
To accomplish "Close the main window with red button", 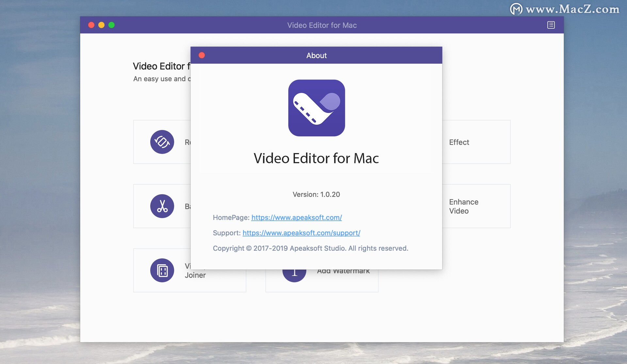I will (x=91, y=25).
